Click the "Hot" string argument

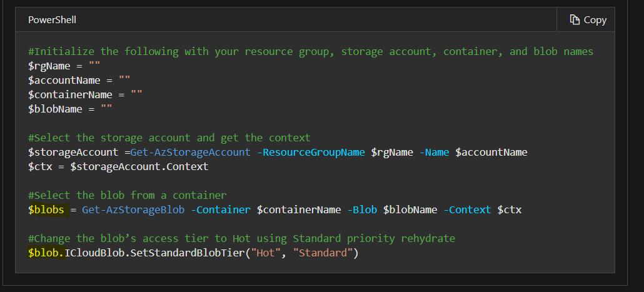pyautogui.click(x=266, y=253)
